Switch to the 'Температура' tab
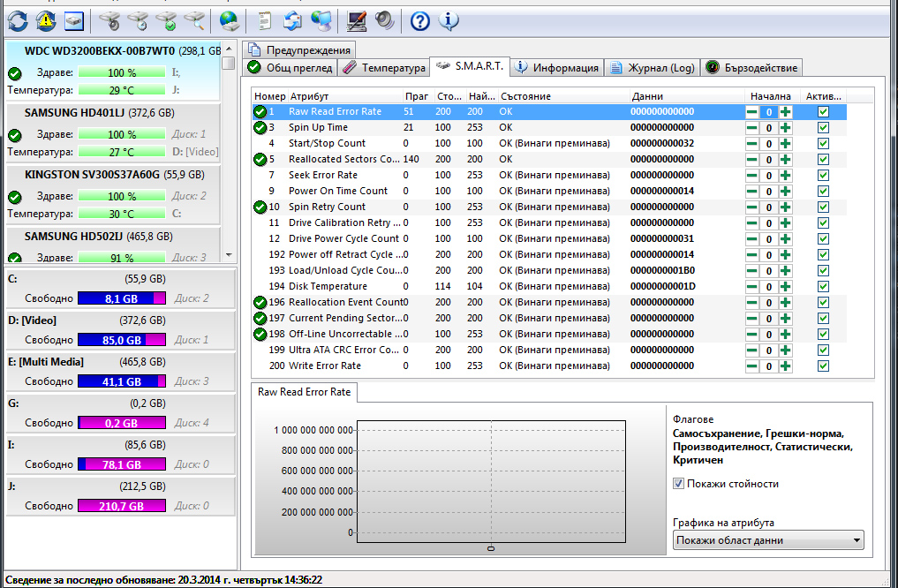898x588 pixels. click(384, 68)
